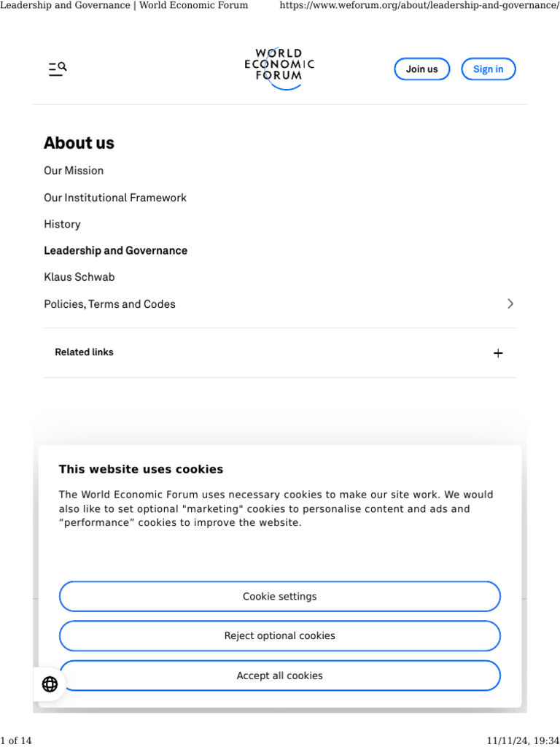The height and width of the screenshot is (747, 560).
Task: Select Leadership and Governance in sidebar
Action: (115, 250)
